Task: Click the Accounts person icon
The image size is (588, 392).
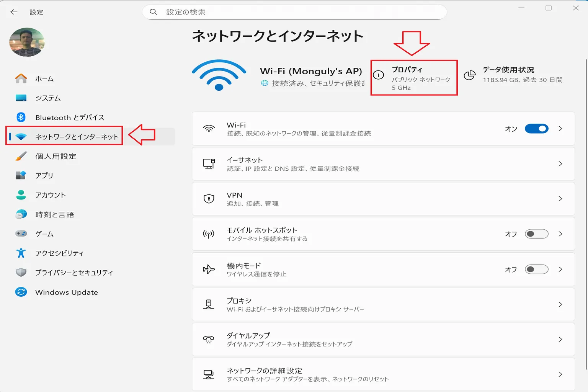Action: 21,195
